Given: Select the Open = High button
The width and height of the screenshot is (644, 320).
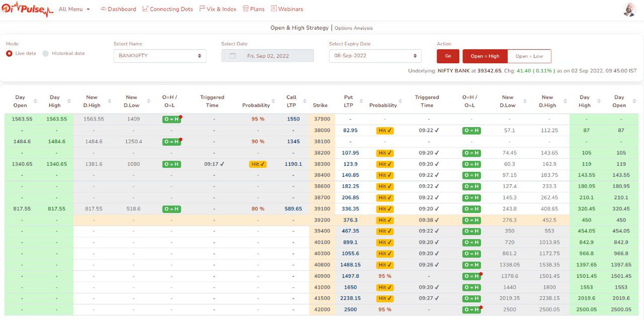Looking at the screenshot, I should [x=485, y=56].
